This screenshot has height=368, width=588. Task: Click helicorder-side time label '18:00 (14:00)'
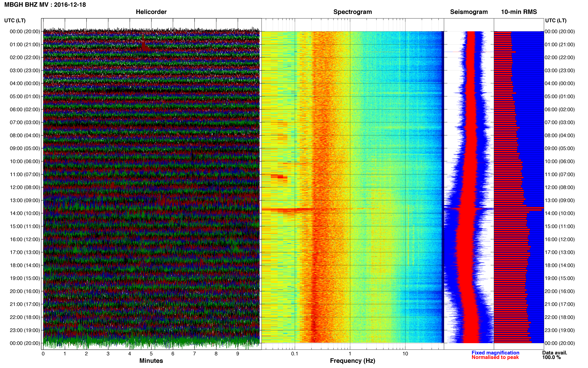click(25, 265)
